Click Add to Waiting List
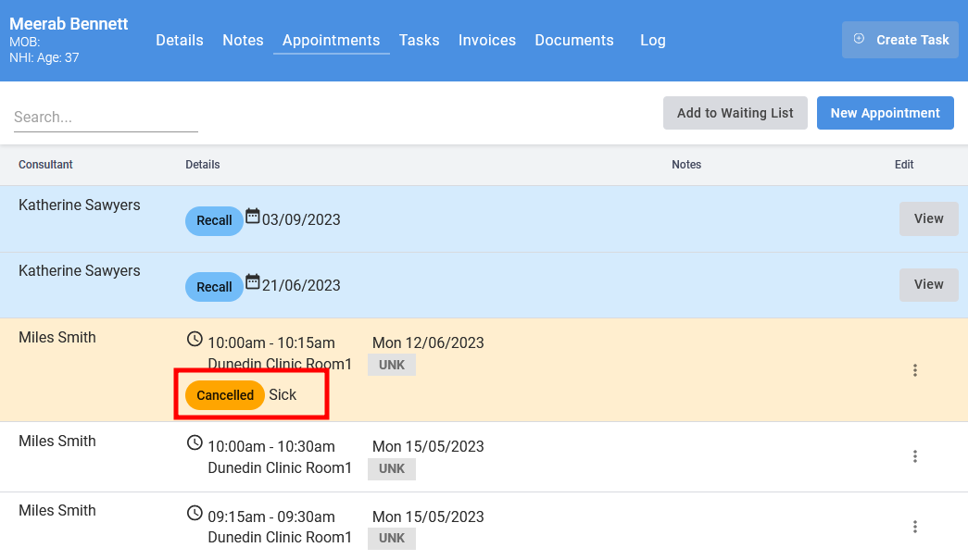968x560 pixels. (735, 113)
